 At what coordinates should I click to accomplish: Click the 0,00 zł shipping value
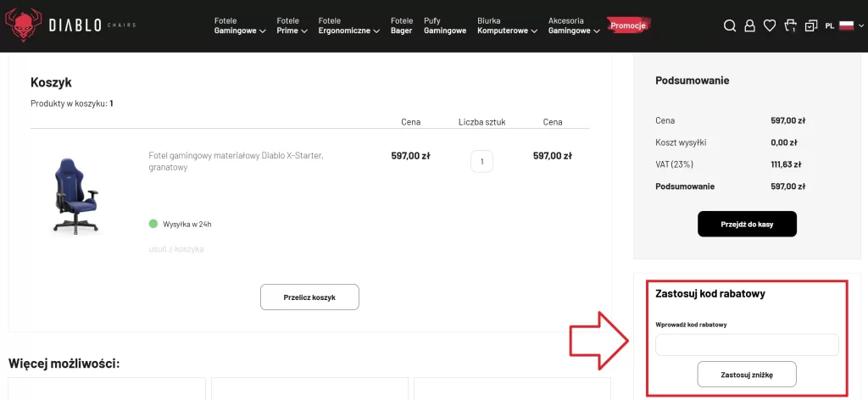(x=786, y=142)
